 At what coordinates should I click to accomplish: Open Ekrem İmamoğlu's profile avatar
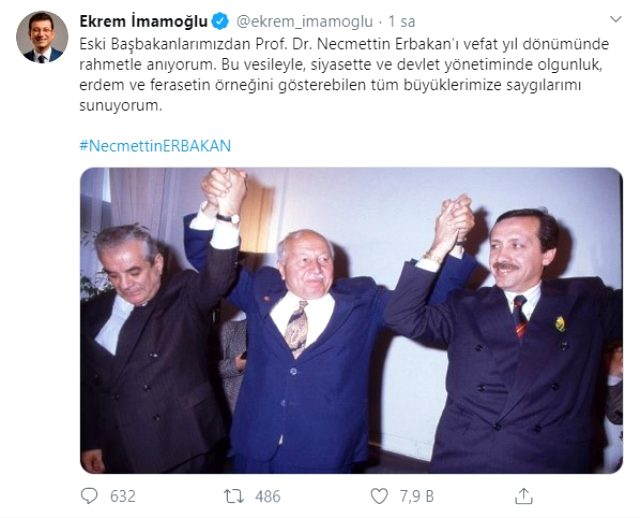(x=42, y=37)
